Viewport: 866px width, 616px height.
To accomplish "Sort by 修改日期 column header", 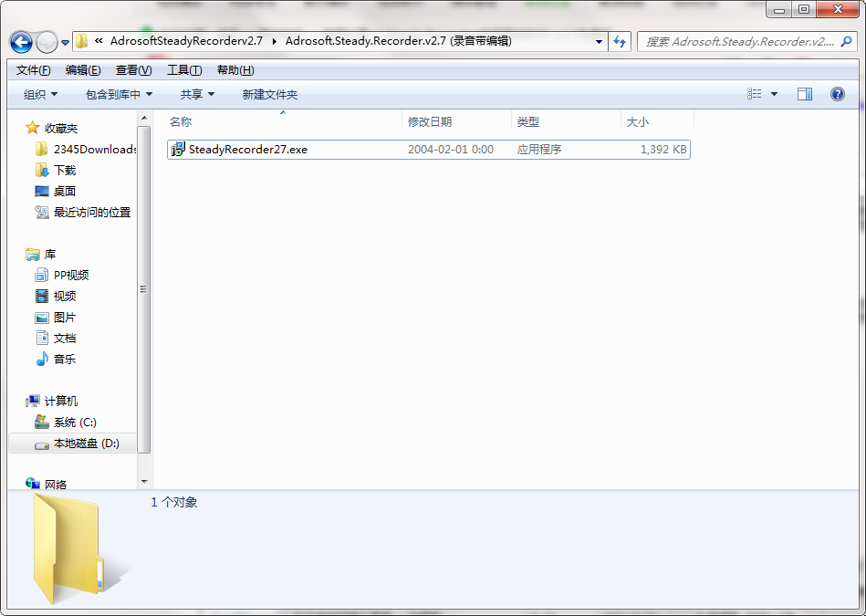I will (457, 121).
